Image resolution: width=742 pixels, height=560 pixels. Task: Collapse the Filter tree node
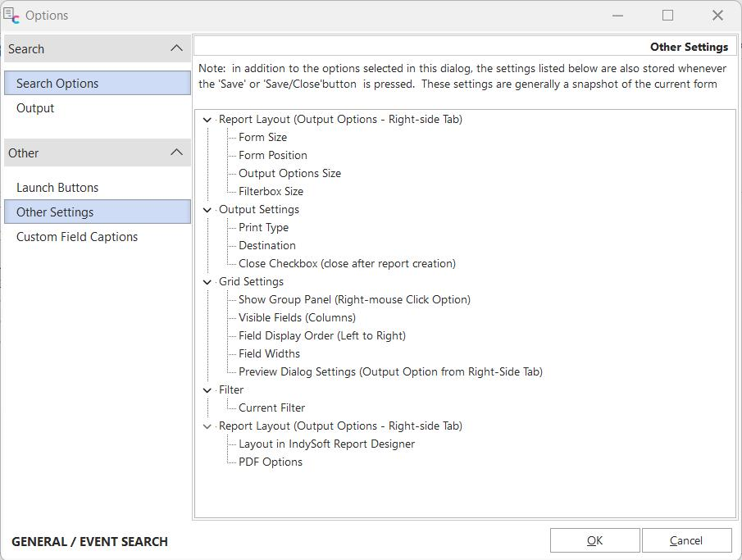point(207,390)
